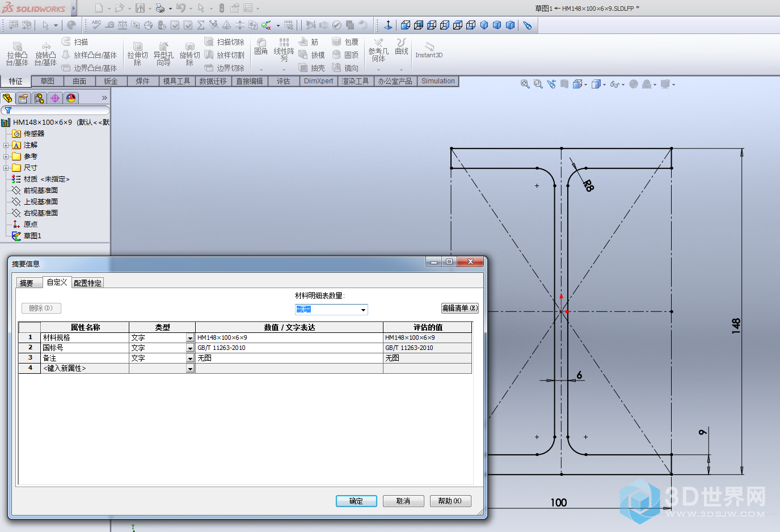
Task: Click the Extruded Boss/Base (拉伸凸台/基体) tool
Action: pyautogui.click(x=18, y=54)
